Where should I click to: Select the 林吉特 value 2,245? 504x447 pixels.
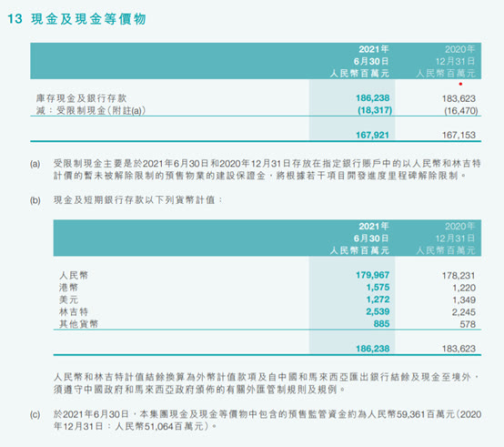click(x=464, y=312)
